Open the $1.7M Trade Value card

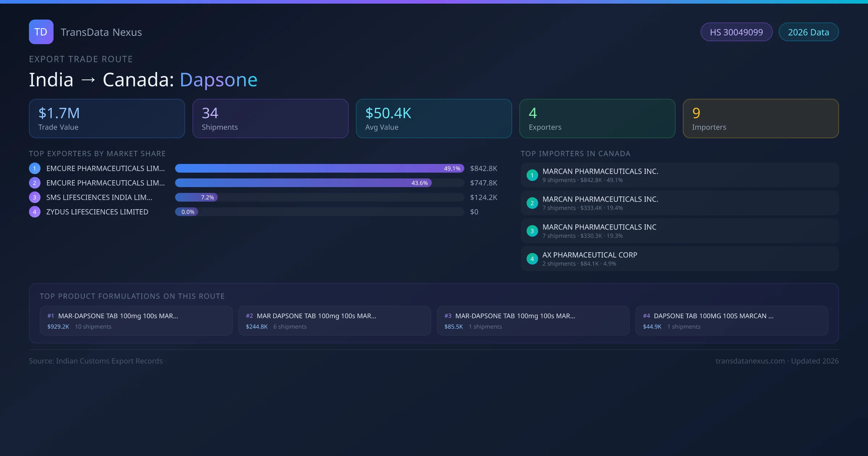[107, 119]
